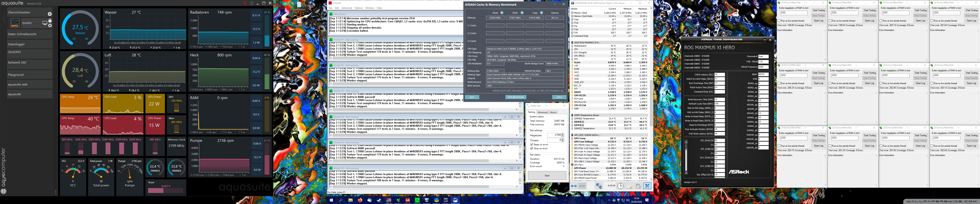Click the blue X close icon in HWiNFO
This screenshot has width=980, height=204.
click(x=647, y=186)
